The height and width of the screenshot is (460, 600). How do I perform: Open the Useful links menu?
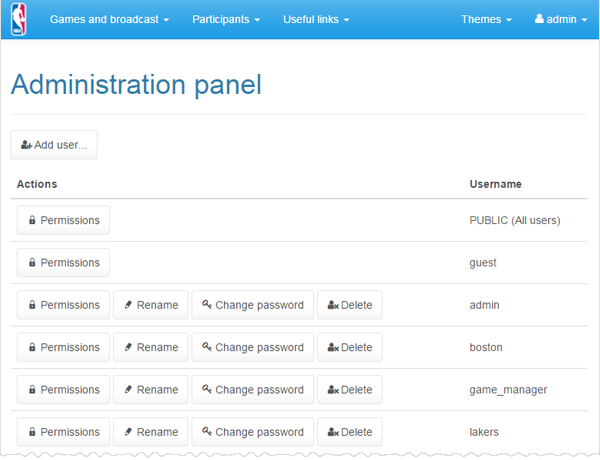[316, 20]
